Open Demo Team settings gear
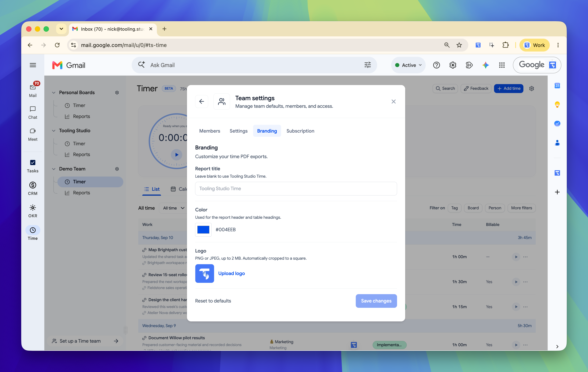 pos(117,169)
